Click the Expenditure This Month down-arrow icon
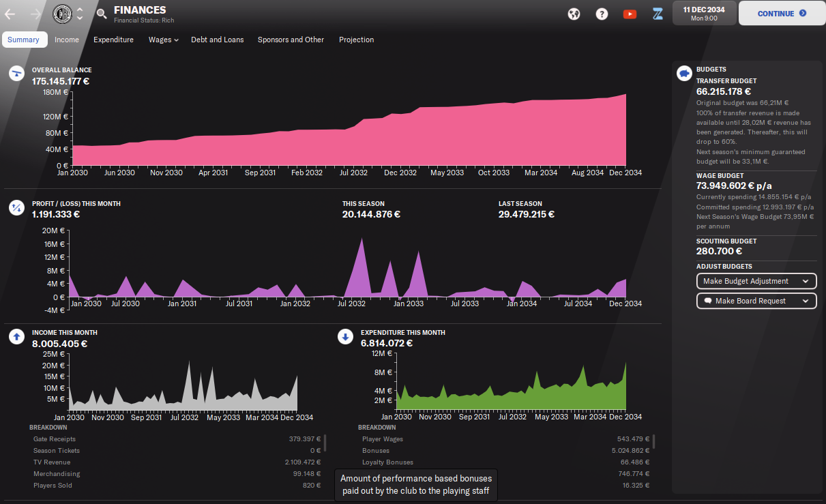Screen dimensions: 826x504 coord(345,336)
